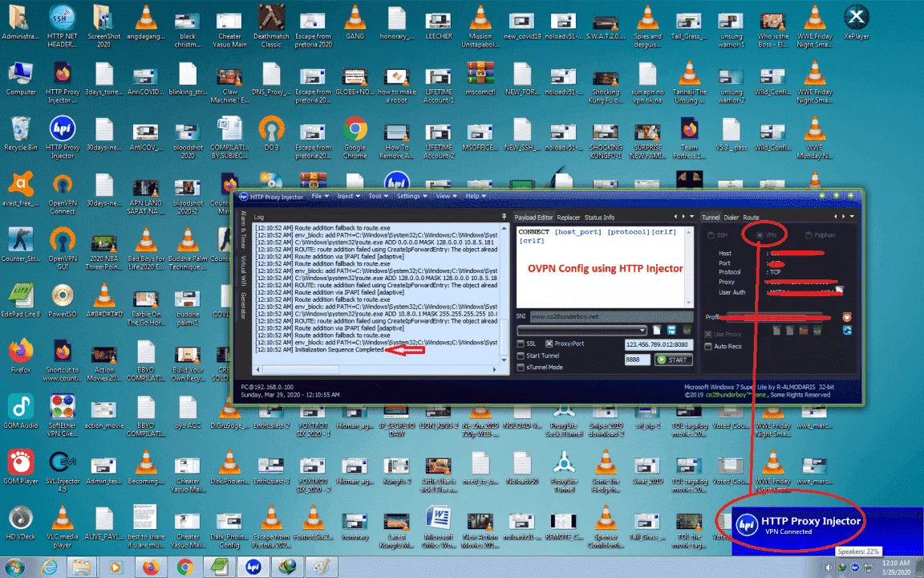This screenshot has width=924, height=578.
Task: Open the Tunnel panel tab list dropdown arrow
Action: click(852, 217)
